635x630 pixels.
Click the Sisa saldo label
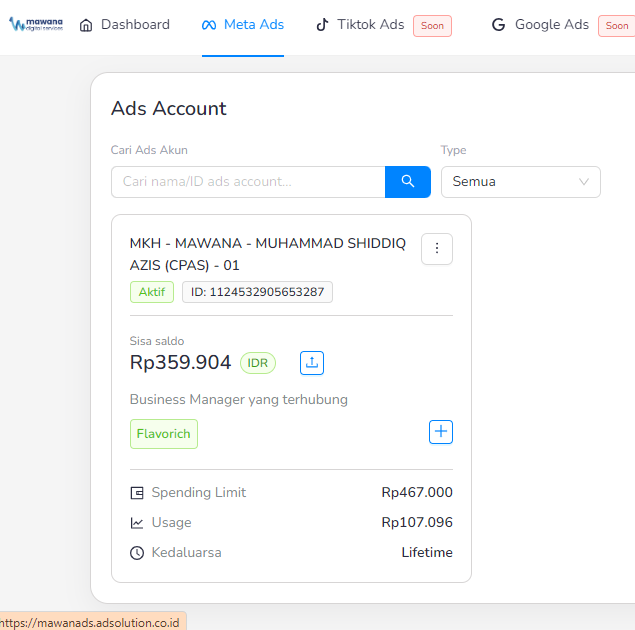pyautogui.click(x=157, y=341)
